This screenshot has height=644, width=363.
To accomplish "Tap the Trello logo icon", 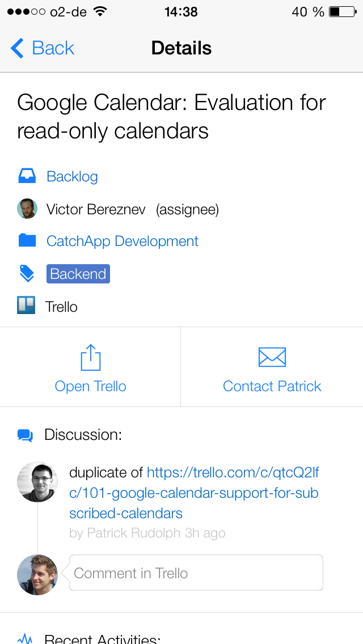I will pos(26,306).
